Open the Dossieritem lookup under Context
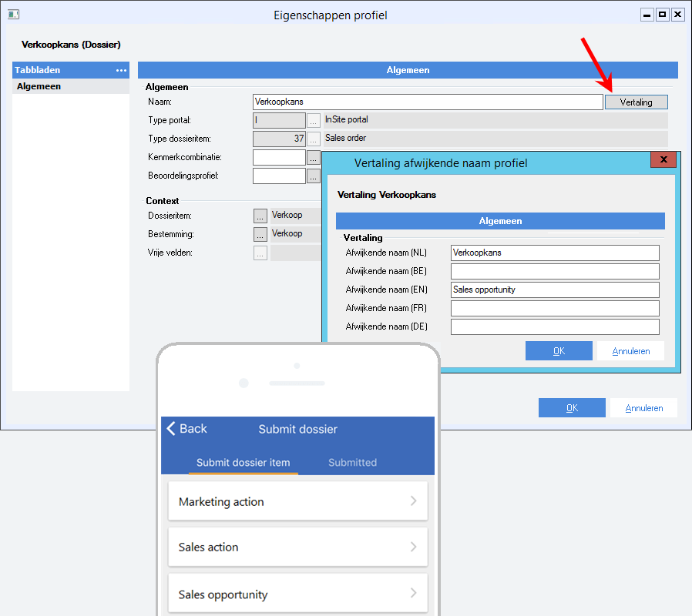692x616 pixels. pos(260,216)
